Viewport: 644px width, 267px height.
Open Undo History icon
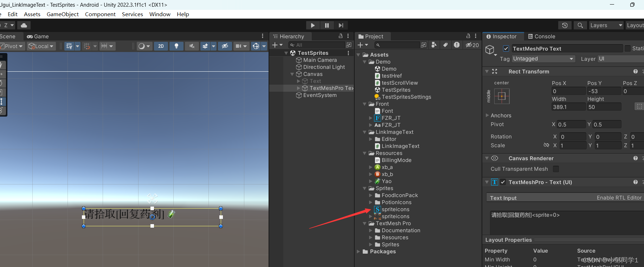click(x=565, y=25)
